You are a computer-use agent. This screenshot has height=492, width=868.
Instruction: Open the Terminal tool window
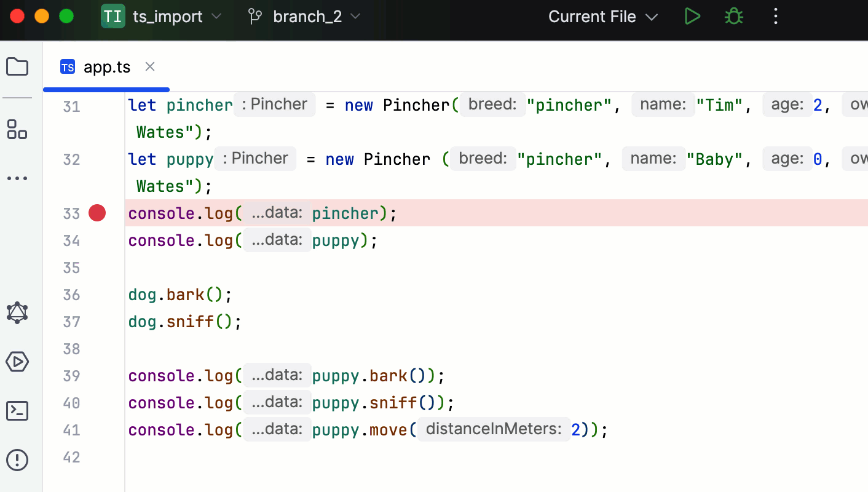tap(17, 411)
